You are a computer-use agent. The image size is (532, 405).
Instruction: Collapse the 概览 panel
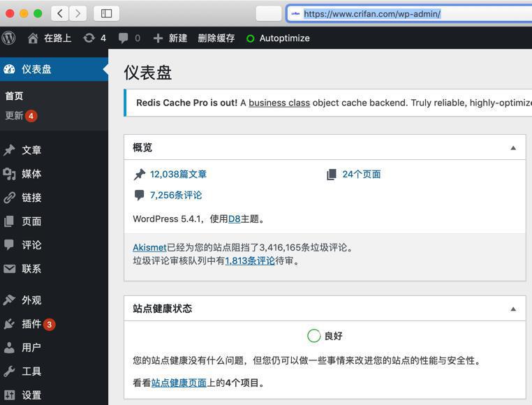[x=513, y=147]
